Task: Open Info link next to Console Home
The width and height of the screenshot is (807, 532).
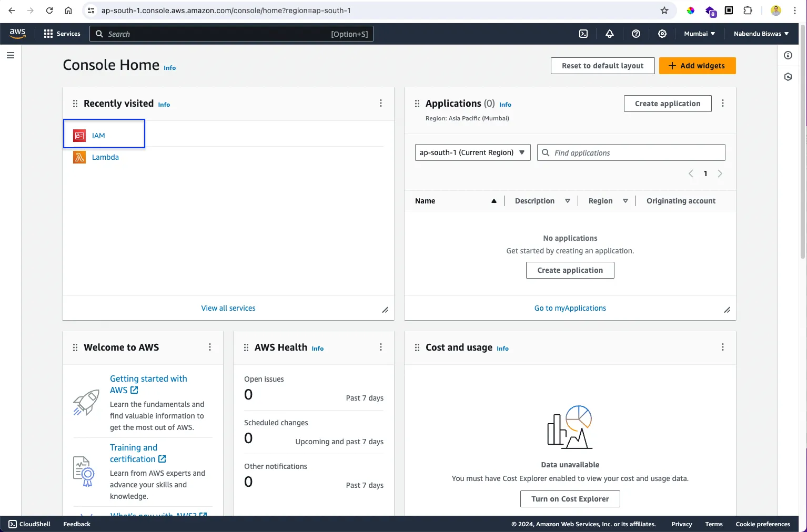Action: point(170,68)
